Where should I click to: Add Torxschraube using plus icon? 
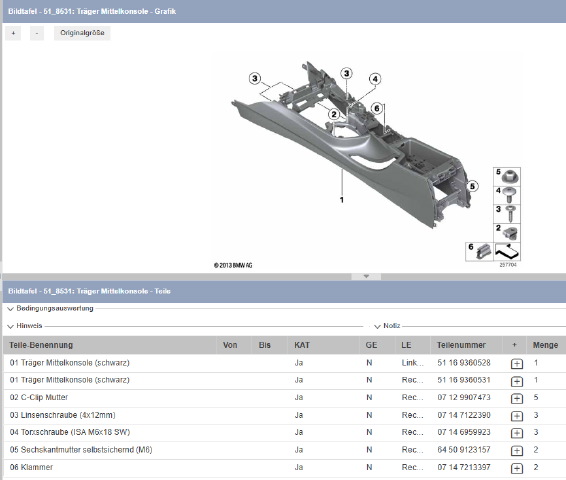(517, 433)
